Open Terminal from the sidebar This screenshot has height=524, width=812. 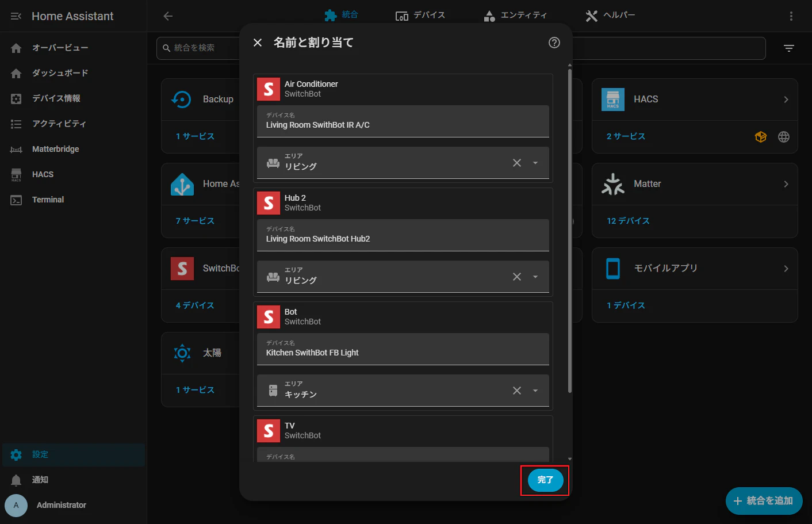click(74, 200)
